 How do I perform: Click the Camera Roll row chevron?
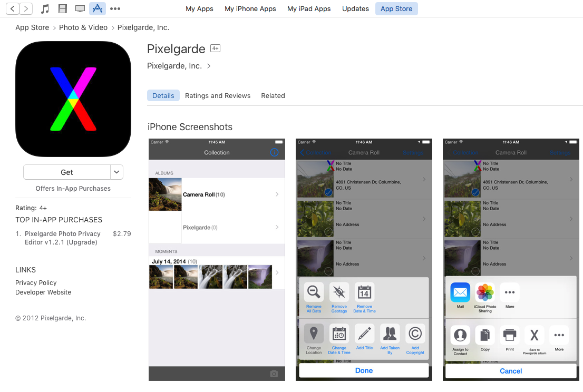click(277, 194)
